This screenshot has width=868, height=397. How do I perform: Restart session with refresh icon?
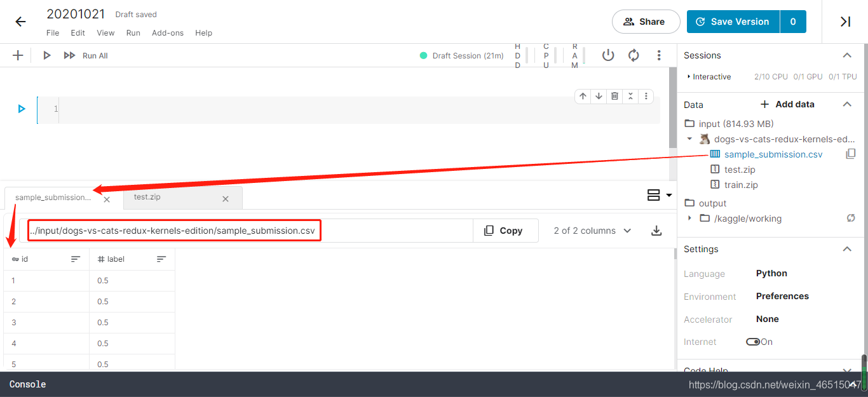click(634, 55)
